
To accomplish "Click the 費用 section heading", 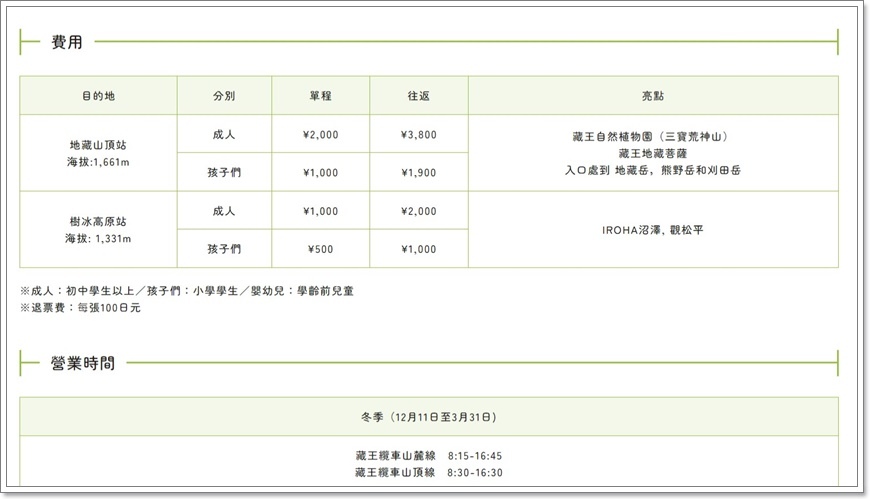I will (67, 42).
